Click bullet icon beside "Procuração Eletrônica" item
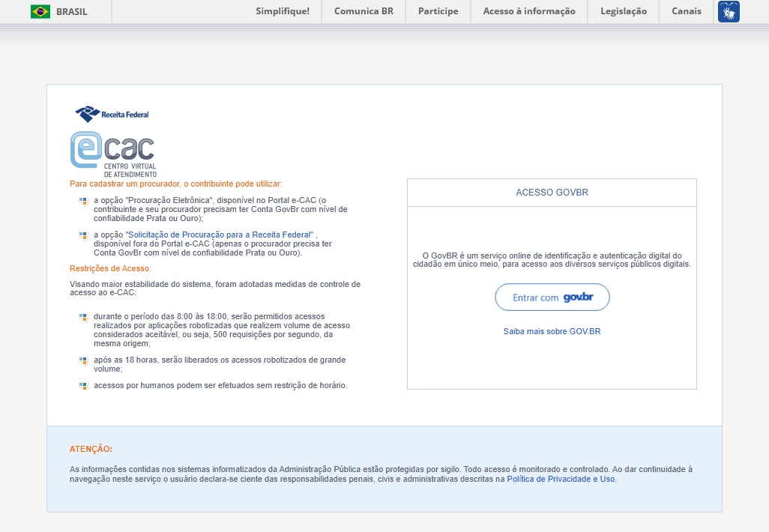The image size is (769, 532). (83, 201)
